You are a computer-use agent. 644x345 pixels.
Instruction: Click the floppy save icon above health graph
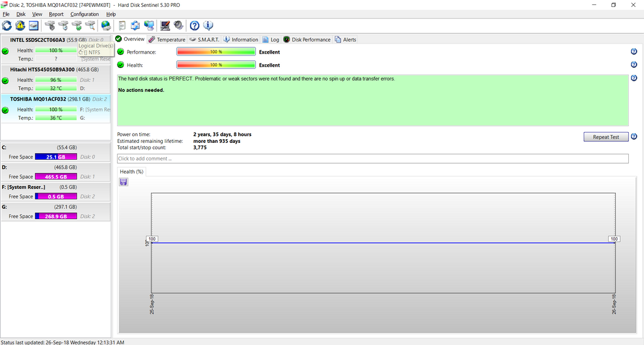tap(124, 182)
